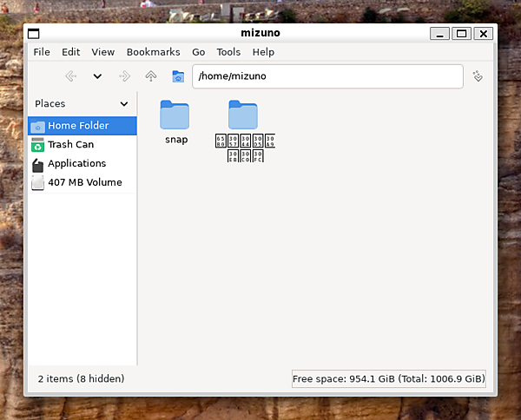Open the history dropdown arrow

[97, 76]
